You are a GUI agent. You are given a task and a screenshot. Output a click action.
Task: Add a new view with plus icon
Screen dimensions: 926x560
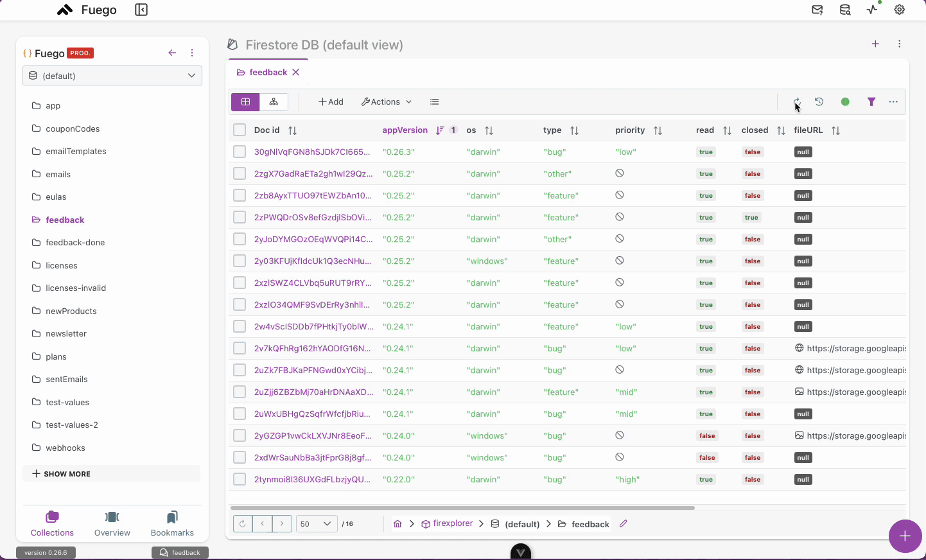875,44
